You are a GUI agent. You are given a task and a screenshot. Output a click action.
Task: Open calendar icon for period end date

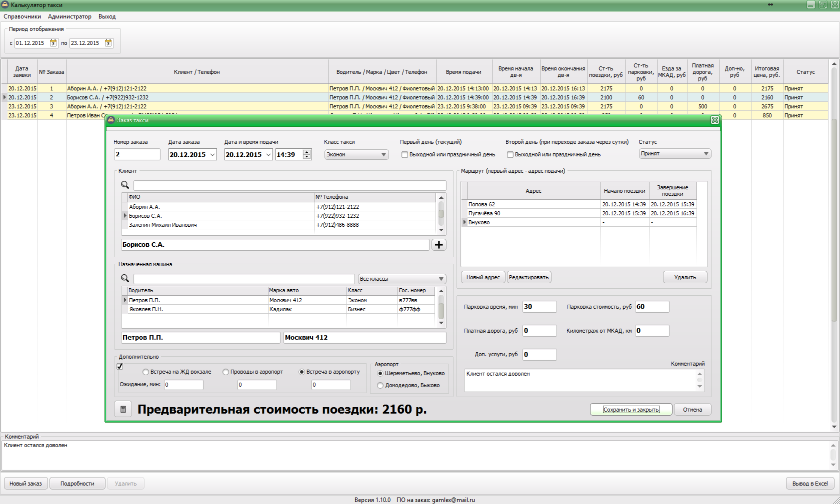click(x=108, y=43)
